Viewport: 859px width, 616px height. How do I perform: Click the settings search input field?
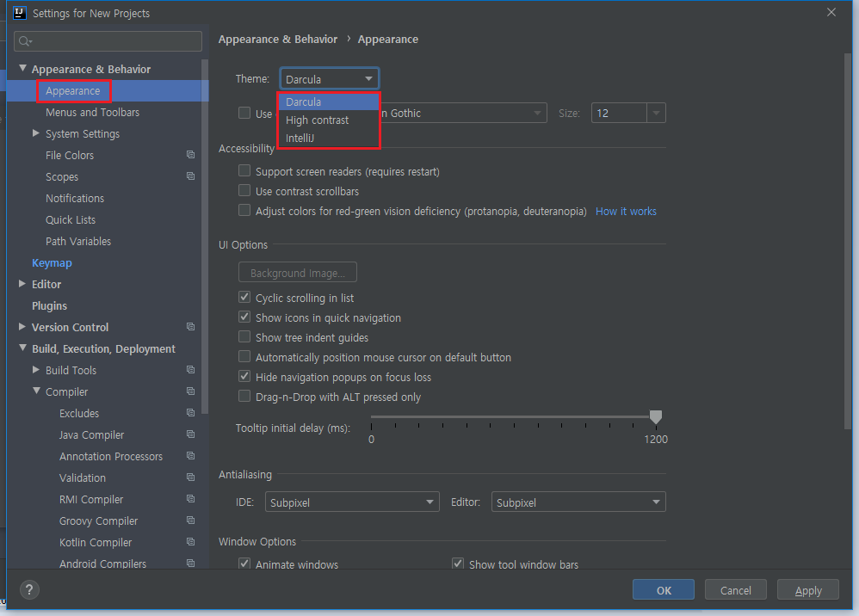(108, 41)
